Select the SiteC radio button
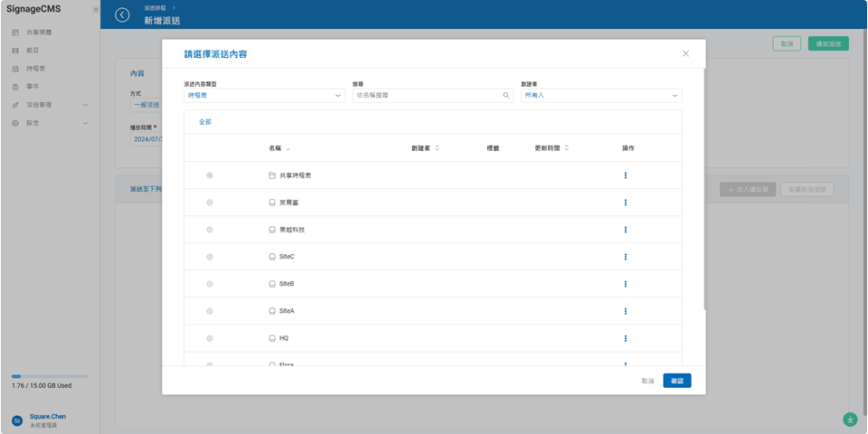This screenshot has height=434, width=868. pyautogui.click(x=210, y=257)
